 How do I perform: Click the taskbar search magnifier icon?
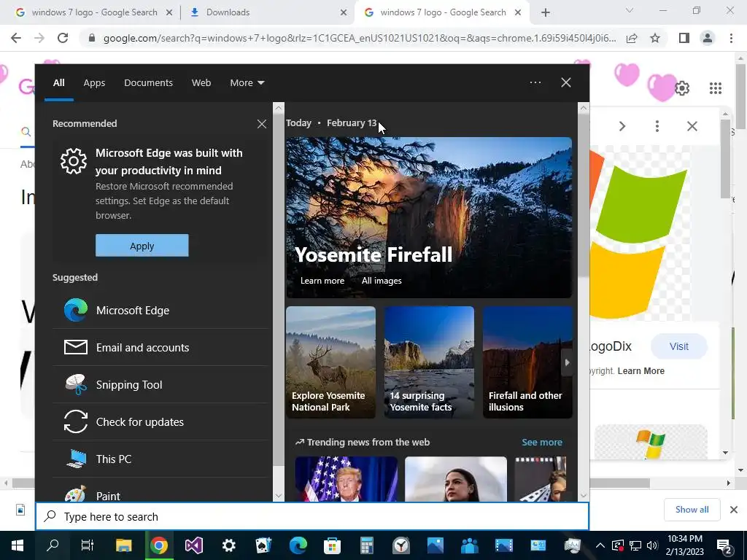53,545
